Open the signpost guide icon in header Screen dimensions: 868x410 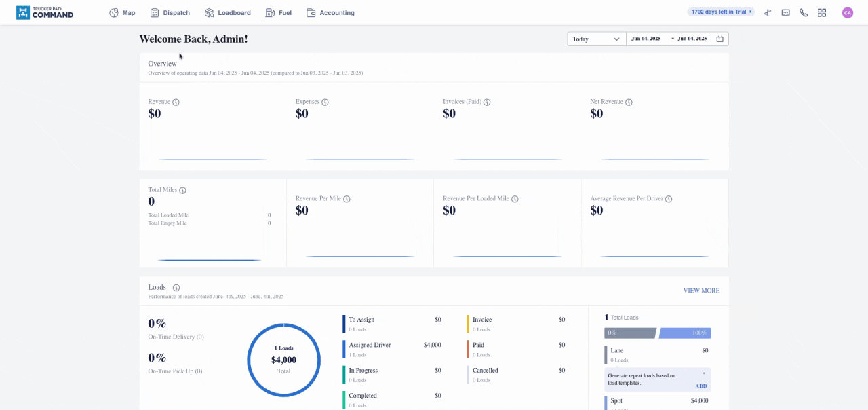tap(768, 12)
